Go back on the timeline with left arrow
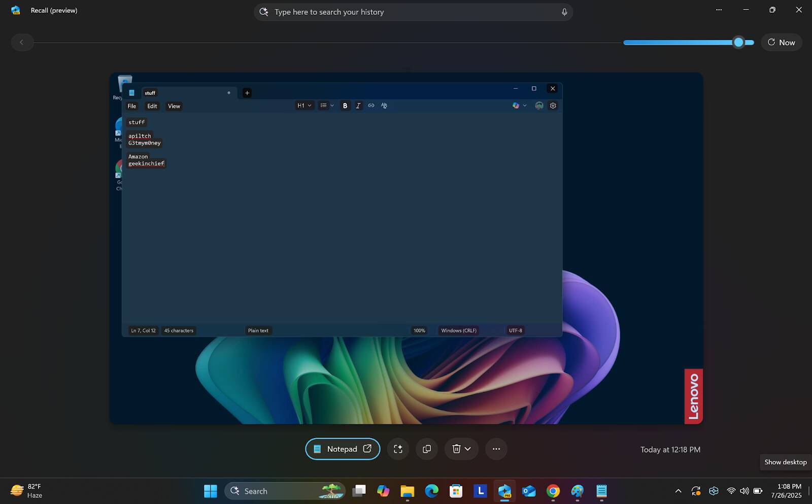This screenshot has width=812, height=504. pyautogui.click(x=22, y=42)
